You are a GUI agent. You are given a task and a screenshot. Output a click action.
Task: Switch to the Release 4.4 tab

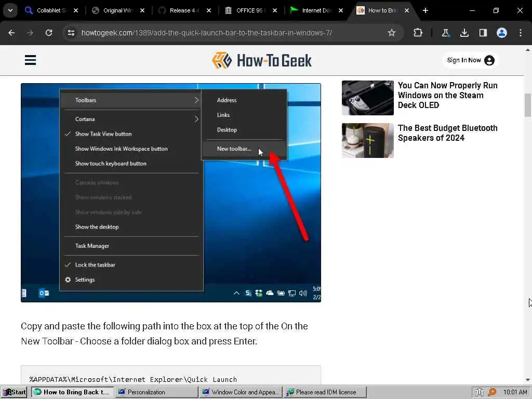point(183,10)
